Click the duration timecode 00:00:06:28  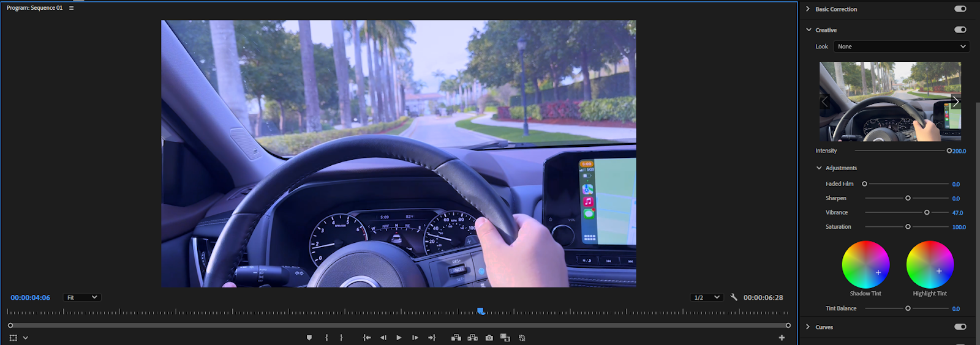763,298
